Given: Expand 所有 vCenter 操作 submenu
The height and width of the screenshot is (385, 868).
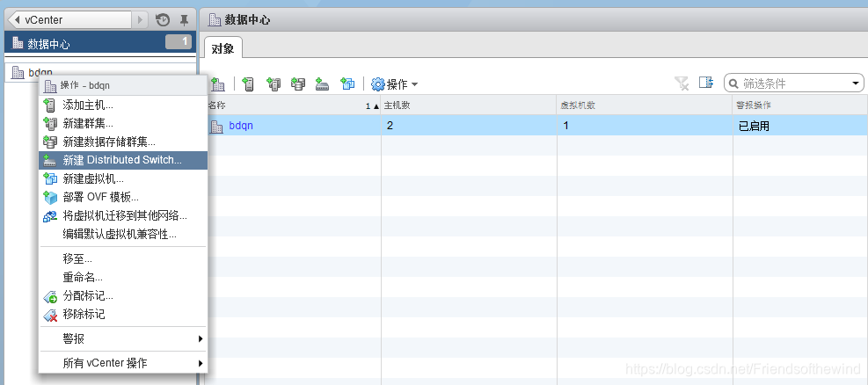Looking at the screenshot, I should pos(123,363).
